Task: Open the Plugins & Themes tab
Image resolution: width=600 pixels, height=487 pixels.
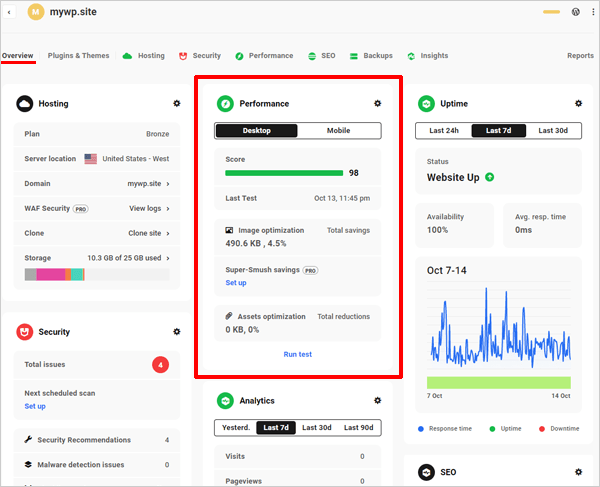Action: (x=78, y=56)
